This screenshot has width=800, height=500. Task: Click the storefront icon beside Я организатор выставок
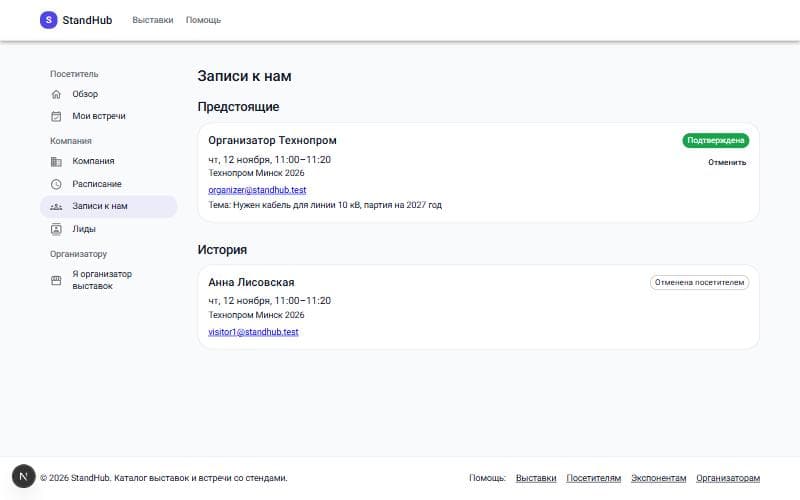point(56,281)
